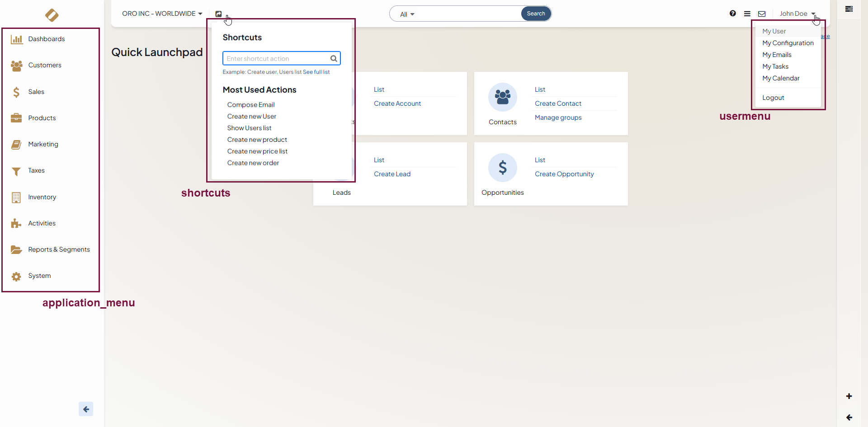Expand the ORO INC - WORLDWIDE organization dropdown
This screenshot has height=427, width=868.
coord(162,14)
